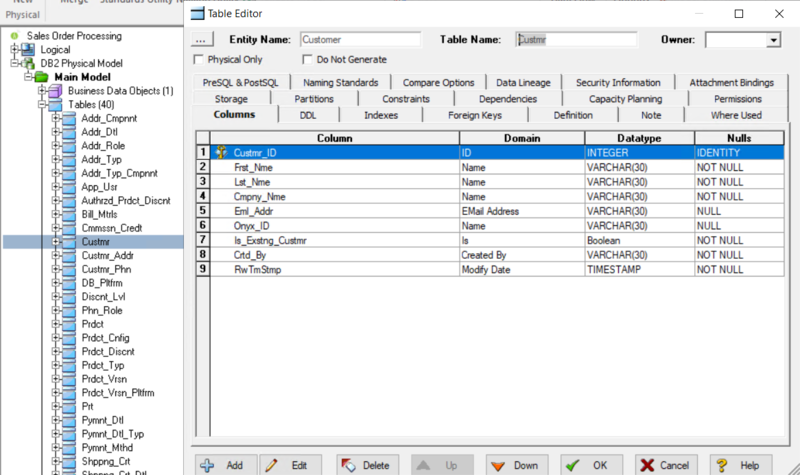This screenshot has height=475, width=800.
Task: Open the Constraints tab
Action: tap(406, 99)
